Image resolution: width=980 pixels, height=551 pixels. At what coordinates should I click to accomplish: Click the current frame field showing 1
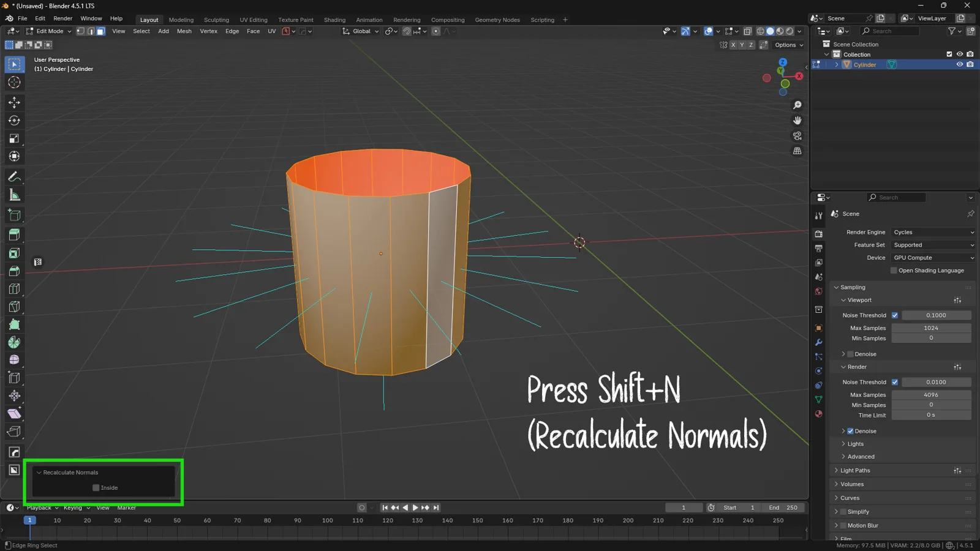(x=684, y=508)
